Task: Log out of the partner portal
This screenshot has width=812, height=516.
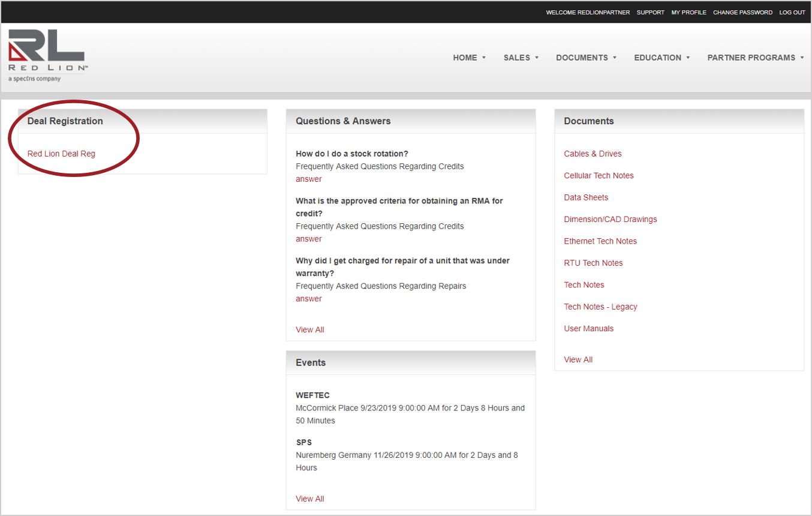Action: click(x=792, y=13)
